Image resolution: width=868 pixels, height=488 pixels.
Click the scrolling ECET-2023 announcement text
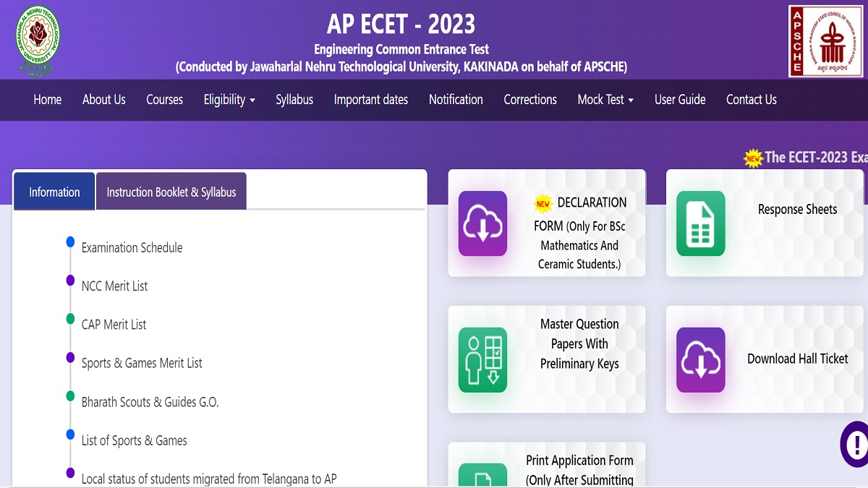click(x=816, y=158)
